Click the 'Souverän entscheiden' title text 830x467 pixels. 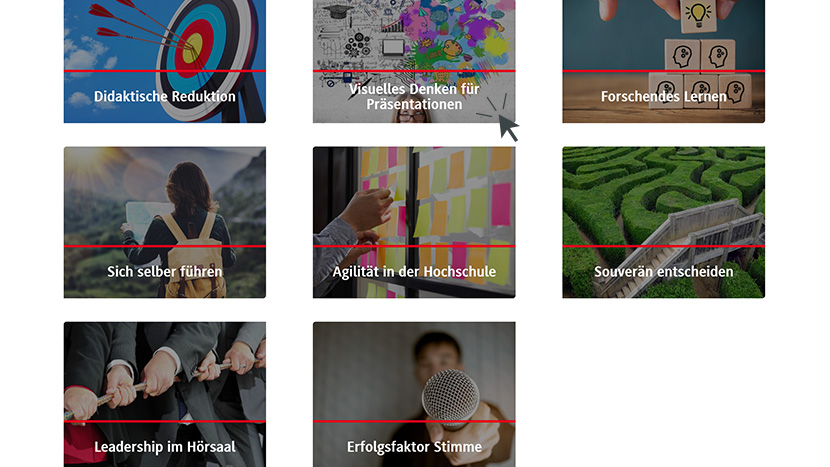pyautogui.click(x=663, y=272)
